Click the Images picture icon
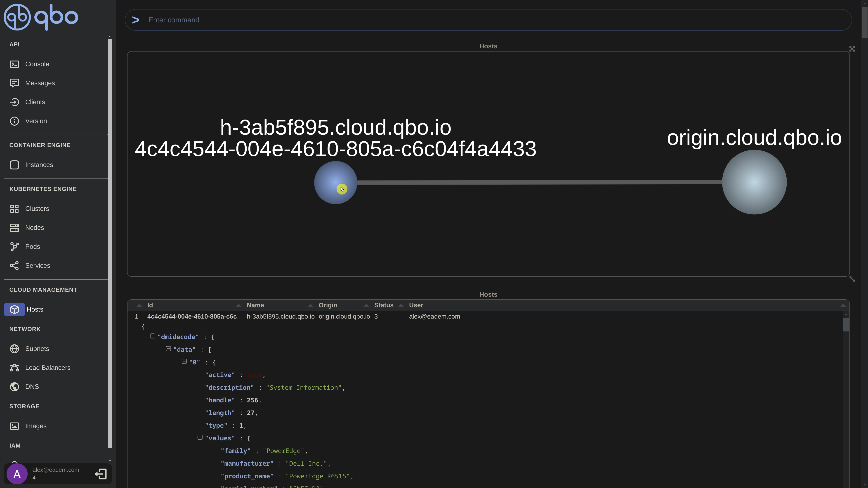Viewport: 868px width, 488px height. pos(14,426)
